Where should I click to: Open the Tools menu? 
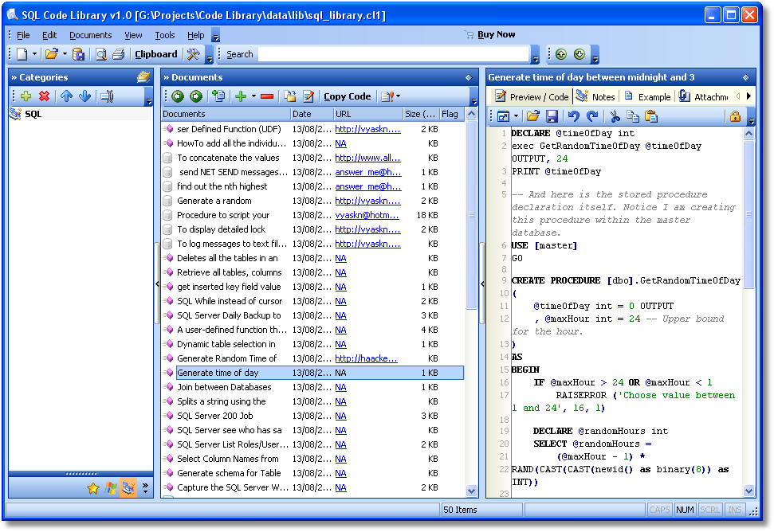coord(166,35)
